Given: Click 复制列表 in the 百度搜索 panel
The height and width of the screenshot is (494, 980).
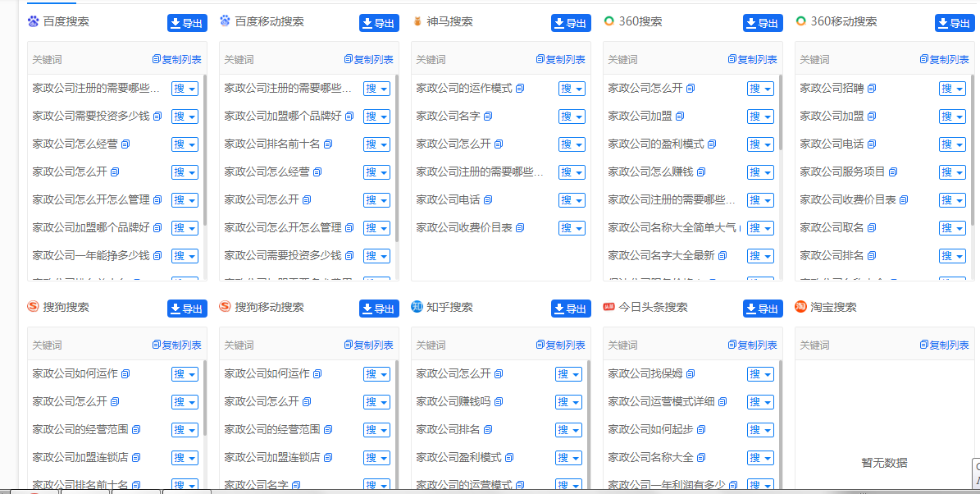Looking at the screenshot, I should [x=177, y=59].
